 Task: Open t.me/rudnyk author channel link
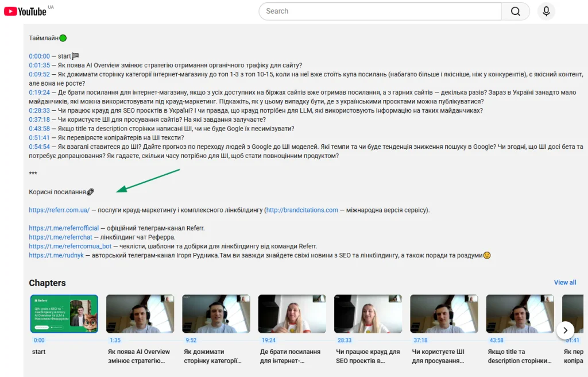pyautogui.click(x=56, y=255)
